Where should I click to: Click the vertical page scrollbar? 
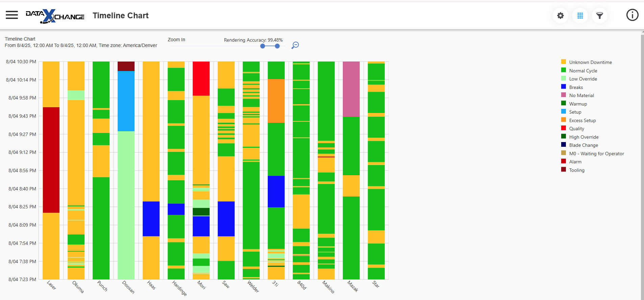[642, 166]
